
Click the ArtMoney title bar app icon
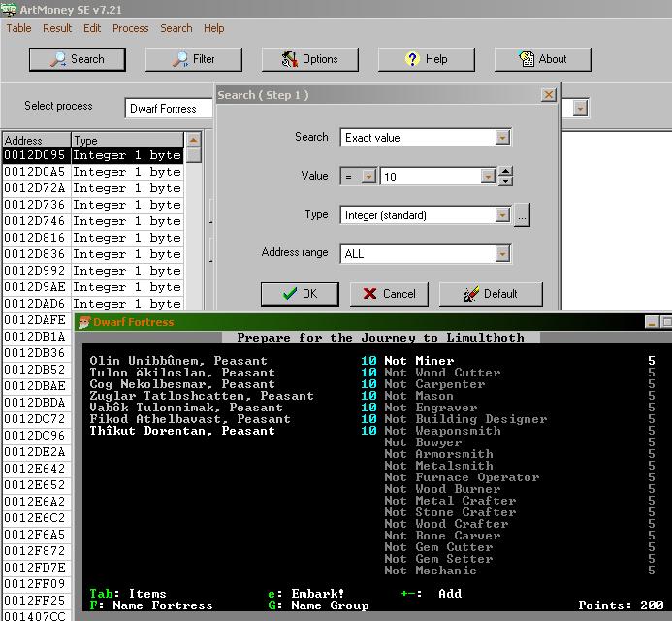point(9,9)
